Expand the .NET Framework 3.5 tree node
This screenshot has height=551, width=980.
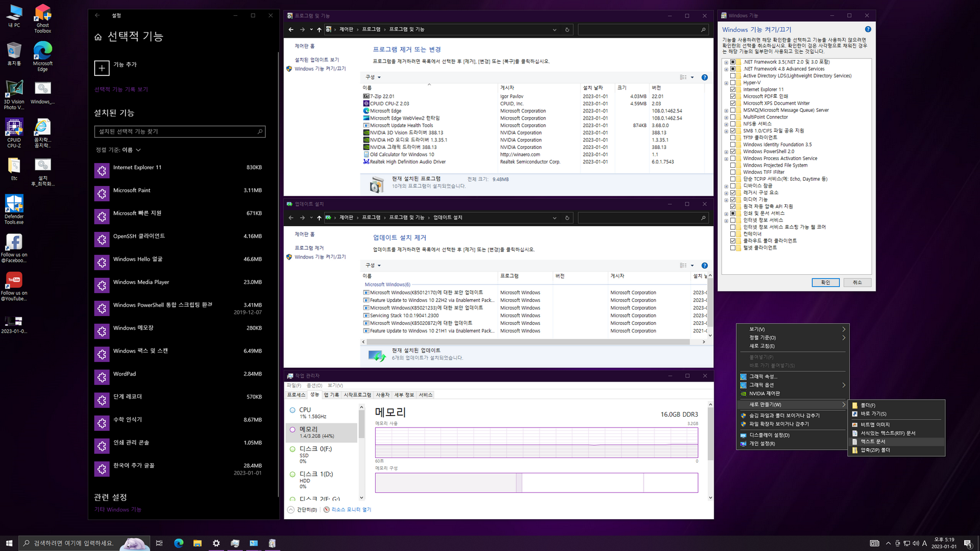pos(726,62)
